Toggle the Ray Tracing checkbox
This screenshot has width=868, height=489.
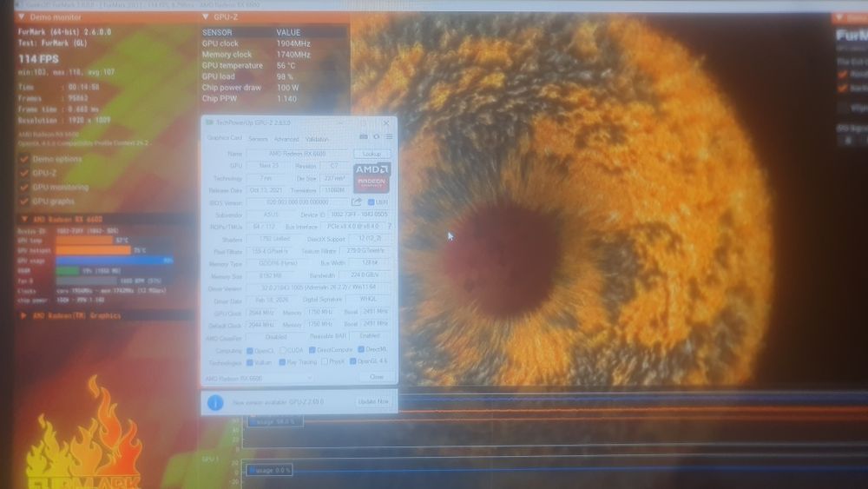coord(282,362)
